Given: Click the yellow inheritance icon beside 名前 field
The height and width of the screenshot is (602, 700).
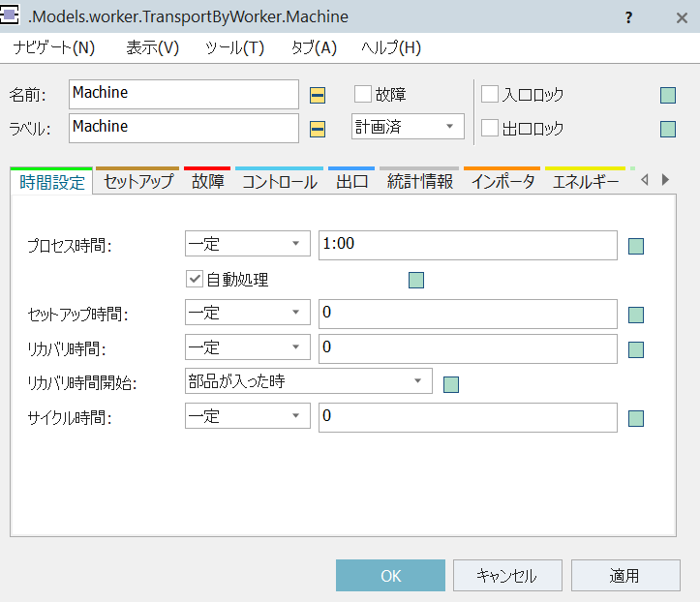Looking at the screenshot, I should 318,95.
